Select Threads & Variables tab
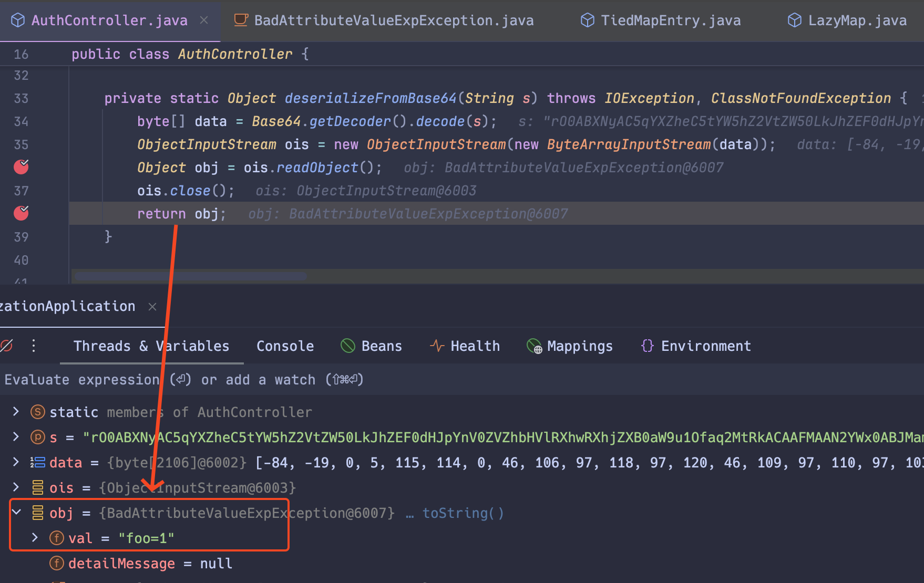This screenshot has width=924, height=583. 151,346
